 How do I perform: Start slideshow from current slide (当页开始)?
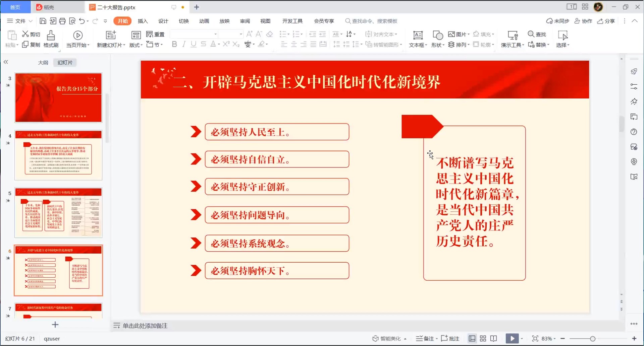(x=77, y=39)
